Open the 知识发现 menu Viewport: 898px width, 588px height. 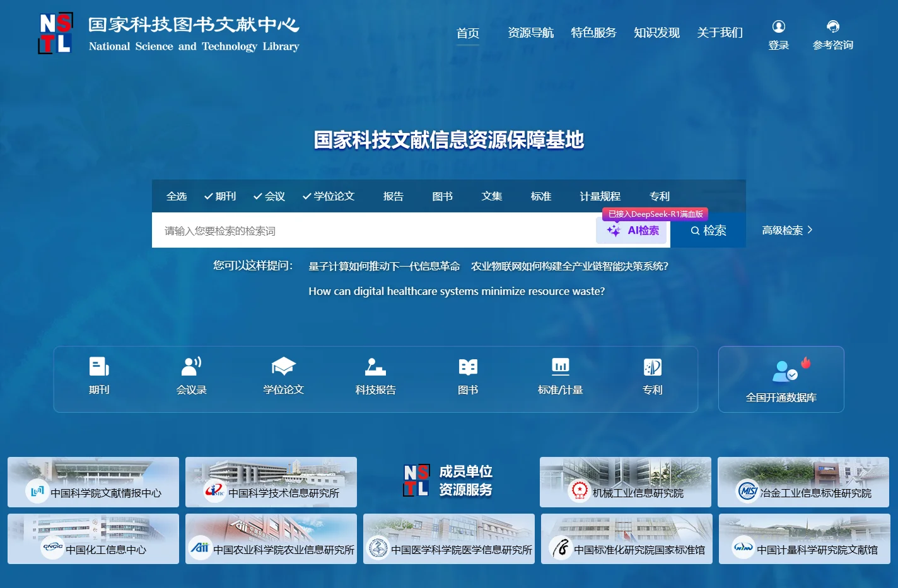click(x=656, y=33)
